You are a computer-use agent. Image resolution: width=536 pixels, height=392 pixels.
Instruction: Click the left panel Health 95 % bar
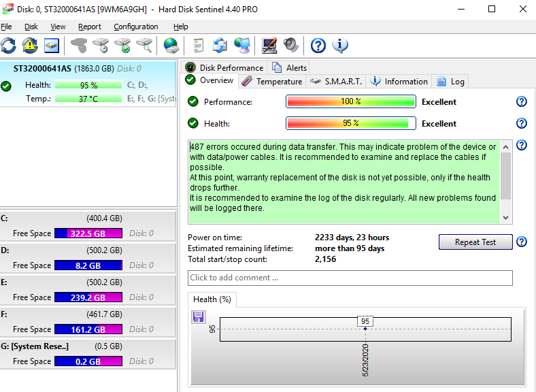point(88,85)
